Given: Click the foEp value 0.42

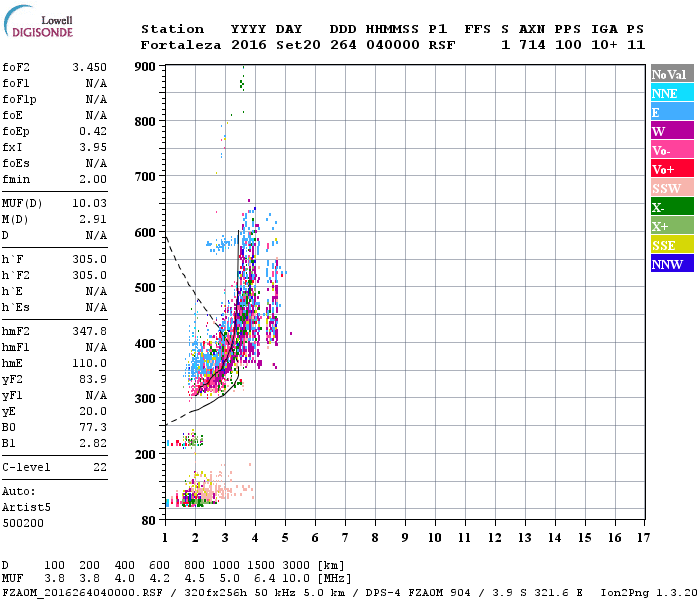Looking at the screenshot, I should click(x=93, y=131).
